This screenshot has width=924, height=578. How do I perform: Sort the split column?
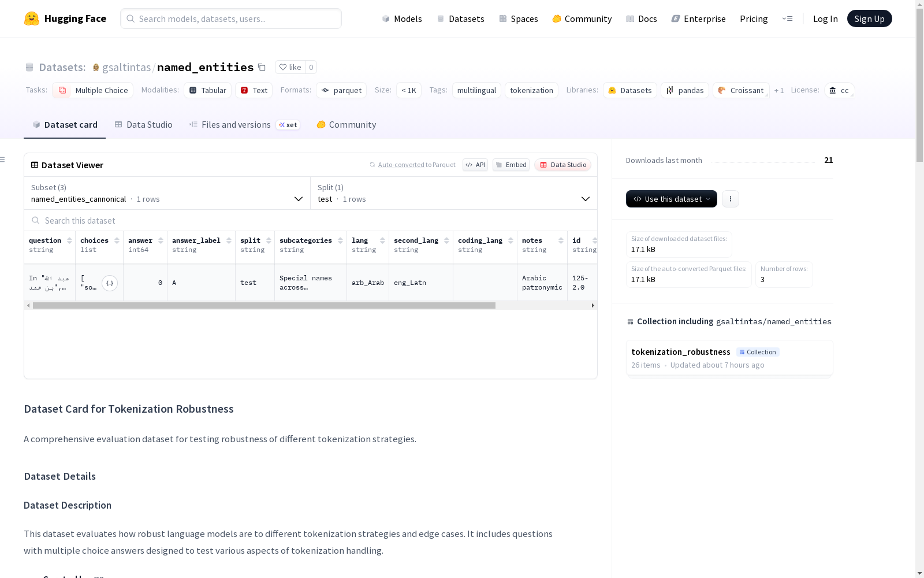point(269,240)
